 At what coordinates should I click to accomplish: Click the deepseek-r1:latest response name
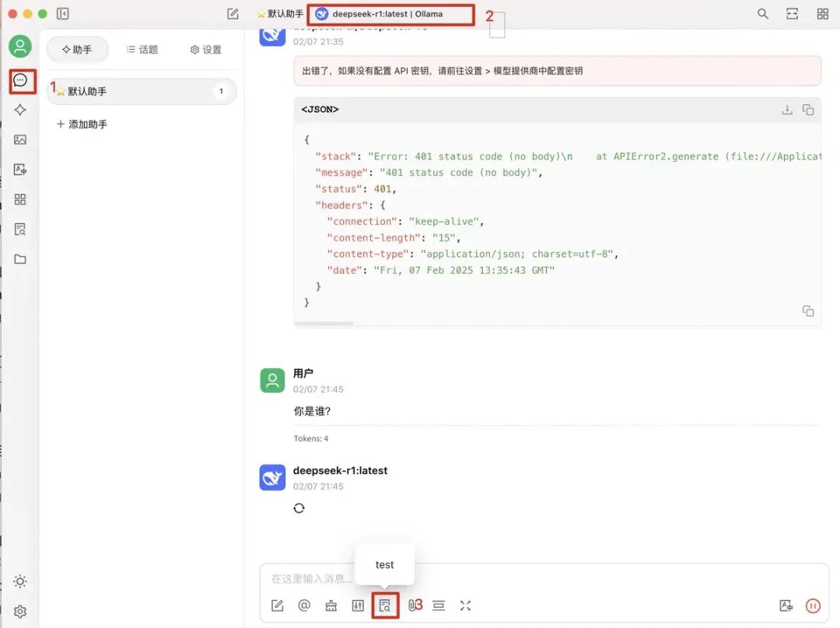pyautogui.click(x=340, y=471)
